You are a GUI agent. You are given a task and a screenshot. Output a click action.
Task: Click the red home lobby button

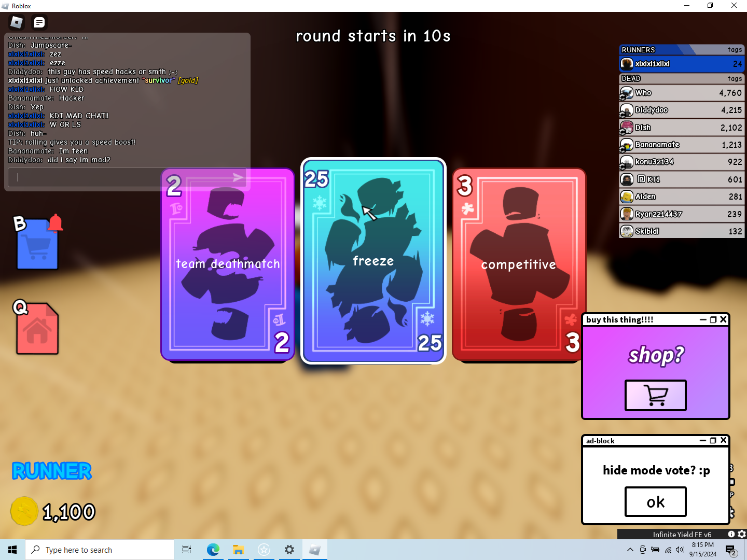[37, 329]
